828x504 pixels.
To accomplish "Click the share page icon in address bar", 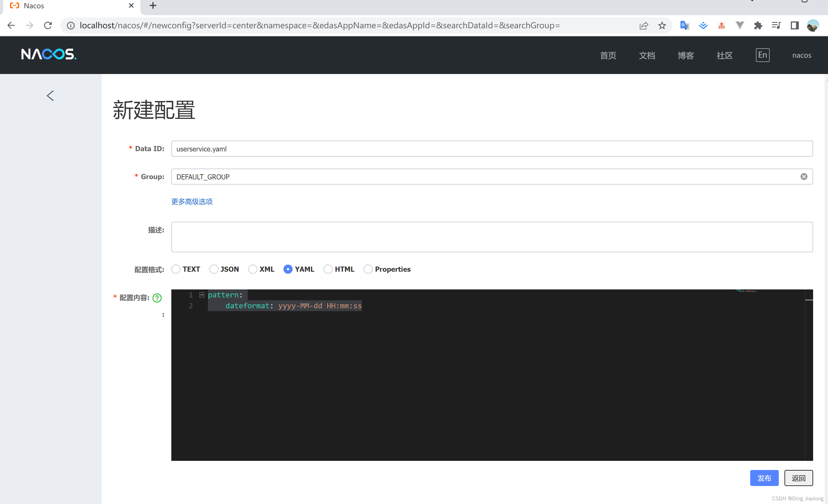I will point(643,25).
